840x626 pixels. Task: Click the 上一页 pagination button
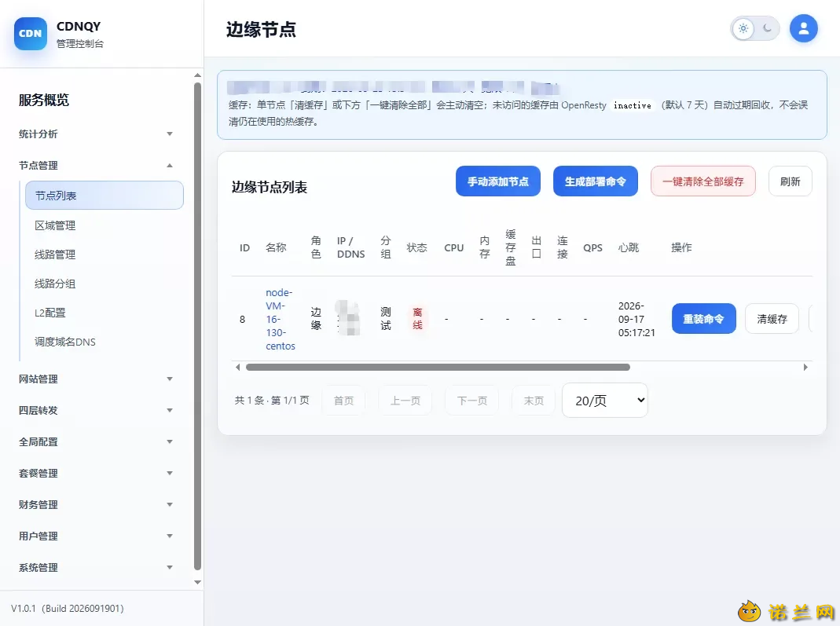(x=405, y=401)
